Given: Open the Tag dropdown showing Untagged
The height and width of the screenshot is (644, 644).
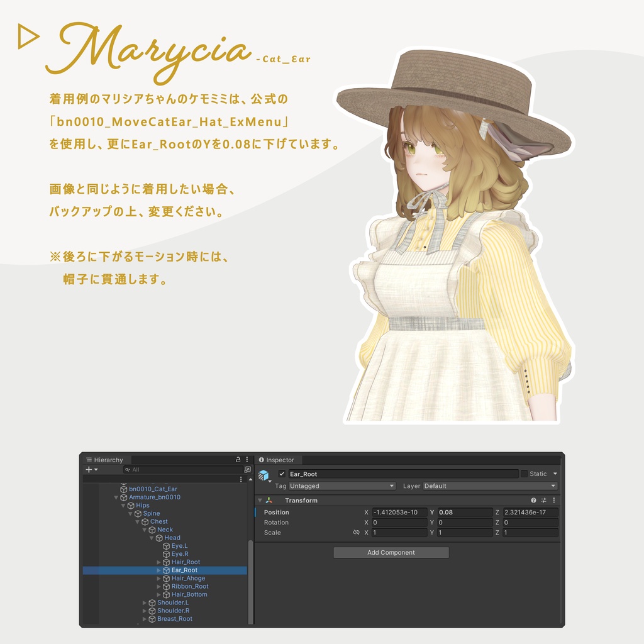Looking at the screenshot, I should 342,486.
